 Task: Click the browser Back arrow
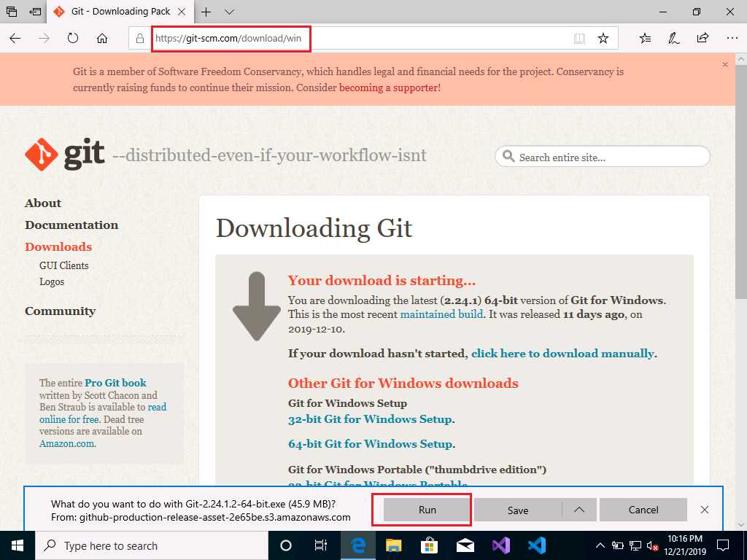coord(15,38)
